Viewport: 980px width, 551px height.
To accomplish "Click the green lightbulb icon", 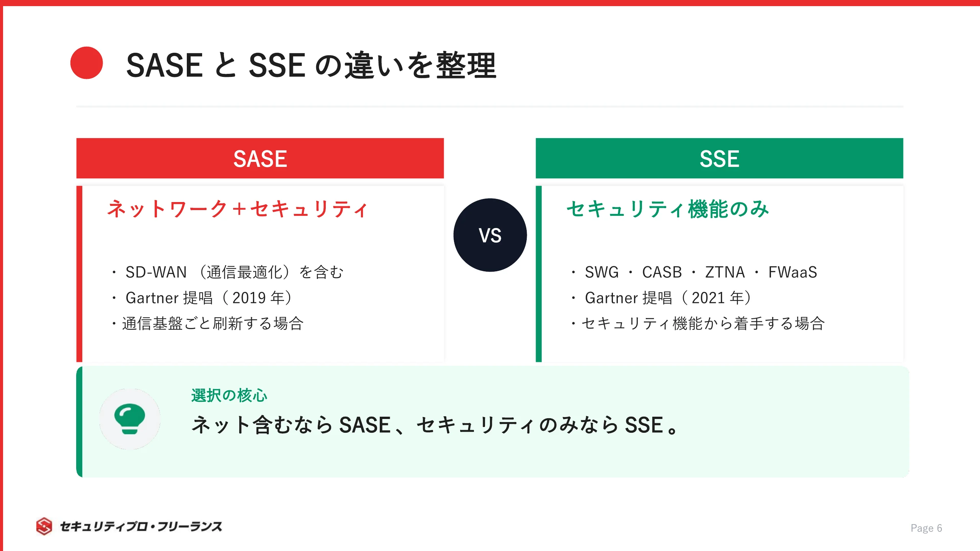I will pyautogui.click(x=129, y=419).
